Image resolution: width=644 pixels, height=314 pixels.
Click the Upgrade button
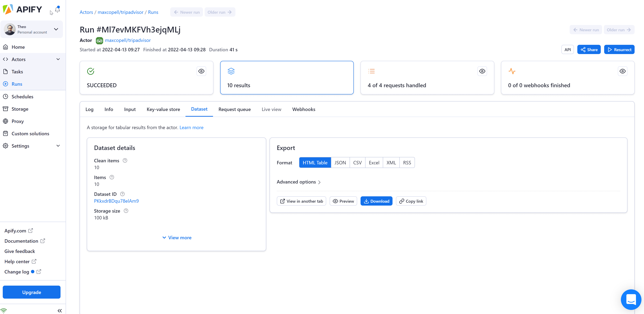pos(31,292)
